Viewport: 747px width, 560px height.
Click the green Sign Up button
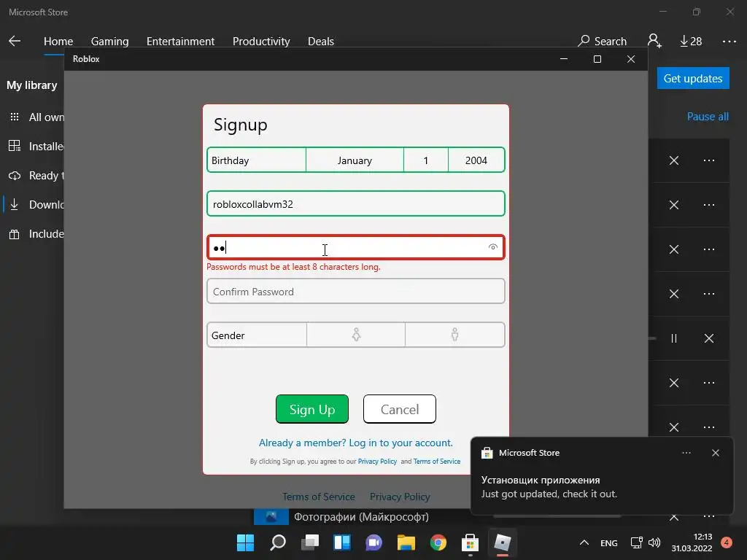pos(312,409)
